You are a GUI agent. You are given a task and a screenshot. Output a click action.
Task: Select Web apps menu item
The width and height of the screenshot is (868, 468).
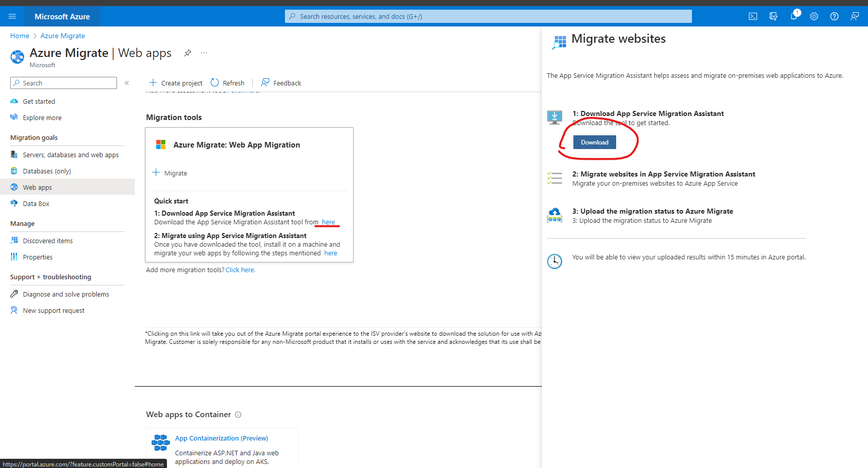pyautogui.click(x=67, y=188)
